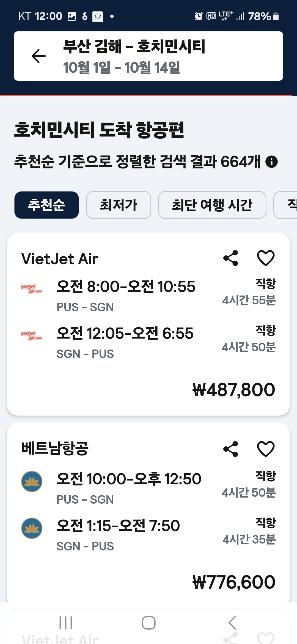Image resolution: width=297 pixels, height=644 pixels.
Task: Select the 오전 12:05 SGN - PUS return flight
Action: click(x=125, y=341)
